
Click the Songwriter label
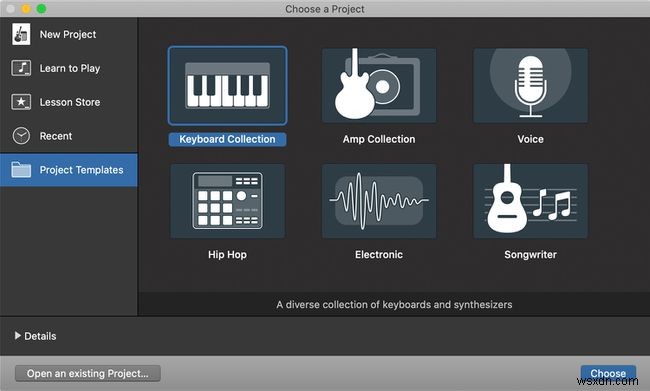click(530, 255)
